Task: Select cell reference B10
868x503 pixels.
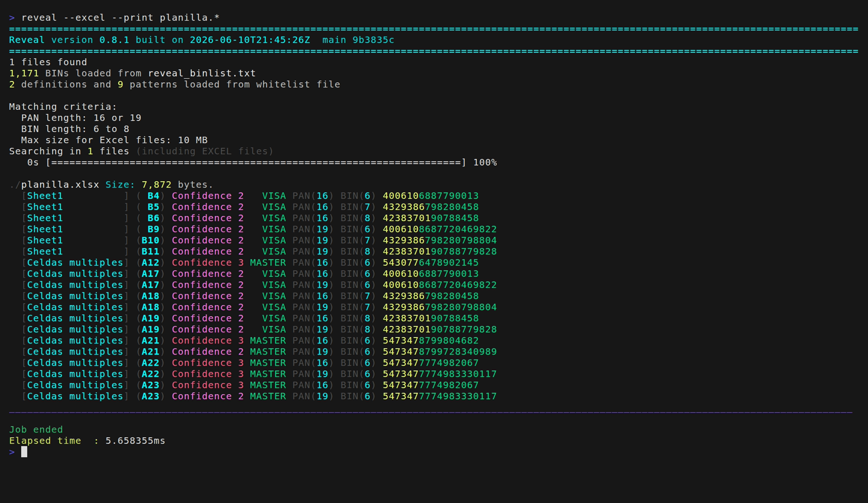Action: tap(150, 241)
